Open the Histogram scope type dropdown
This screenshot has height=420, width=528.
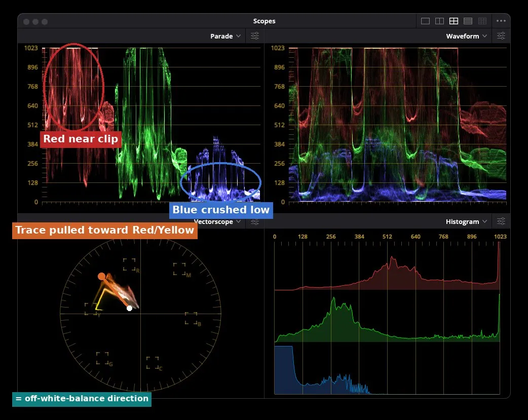point(466,221)
